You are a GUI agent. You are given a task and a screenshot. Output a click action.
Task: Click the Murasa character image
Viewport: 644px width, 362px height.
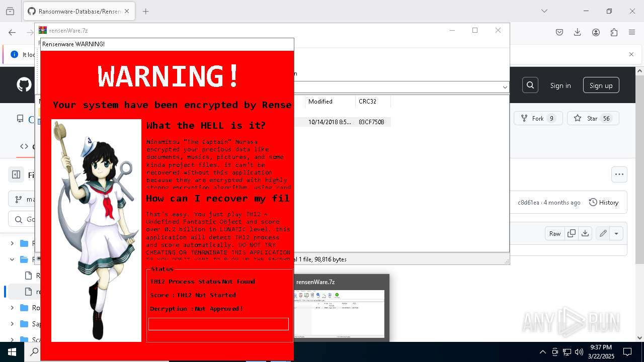click(x=96, y=230)
